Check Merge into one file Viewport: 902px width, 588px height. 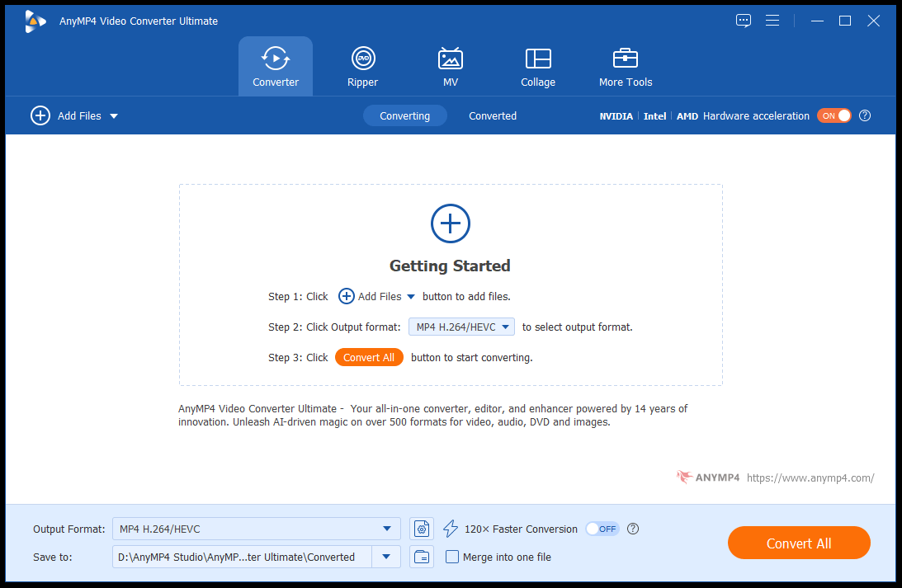(452, 557)
